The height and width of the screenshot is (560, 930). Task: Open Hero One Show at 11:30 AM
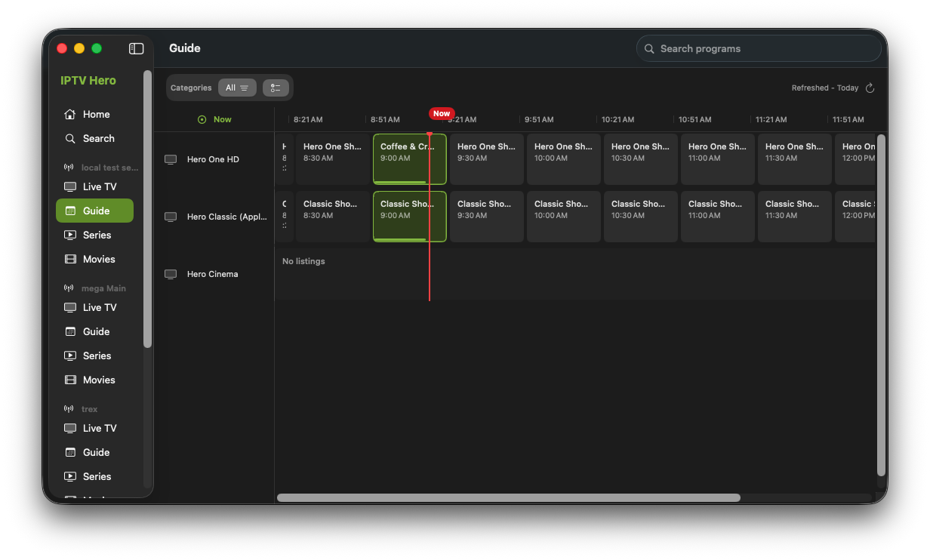coord(795,159)
